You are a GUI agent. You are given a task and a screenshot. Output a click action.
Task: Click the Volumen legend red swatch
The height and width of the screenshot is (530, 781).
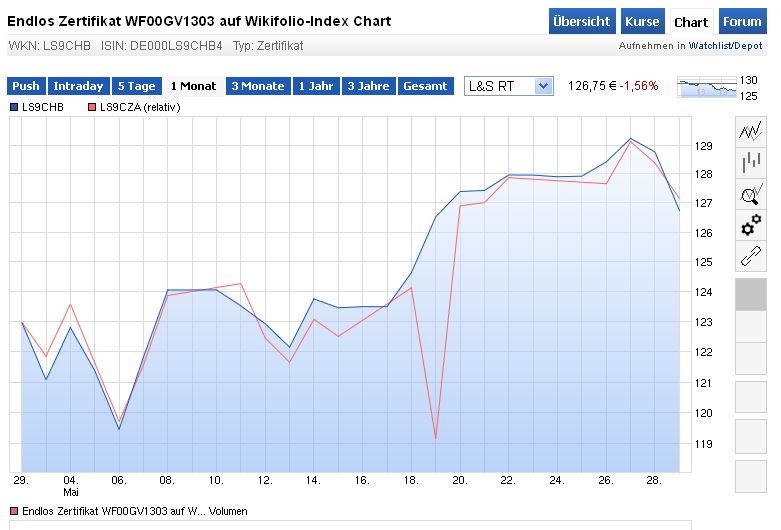tap(14, 511)
